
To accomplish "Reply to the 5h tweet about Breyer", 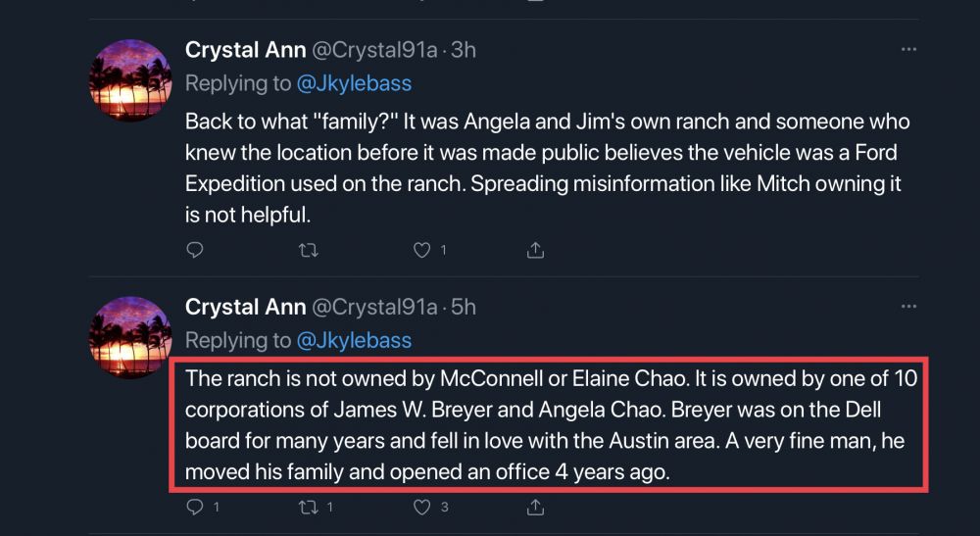I will coord(194,507).
